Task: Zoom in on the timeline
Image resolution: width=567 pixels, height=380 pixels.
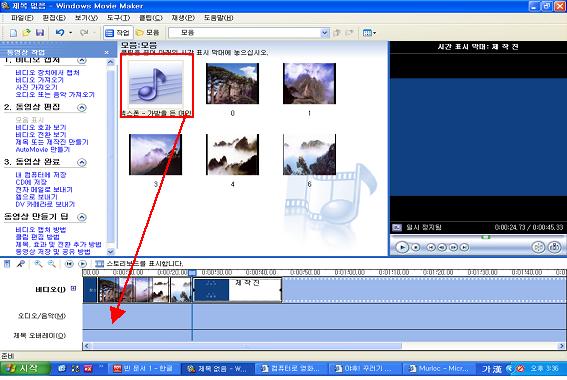Action: pos(38,264)
